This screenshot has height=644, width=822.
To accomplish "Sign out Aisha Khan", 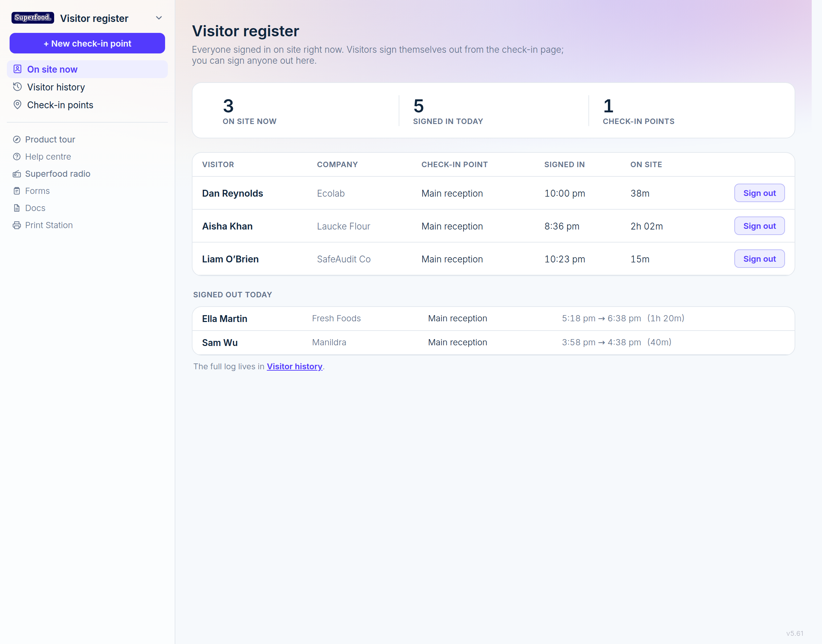I will [759, 226].
